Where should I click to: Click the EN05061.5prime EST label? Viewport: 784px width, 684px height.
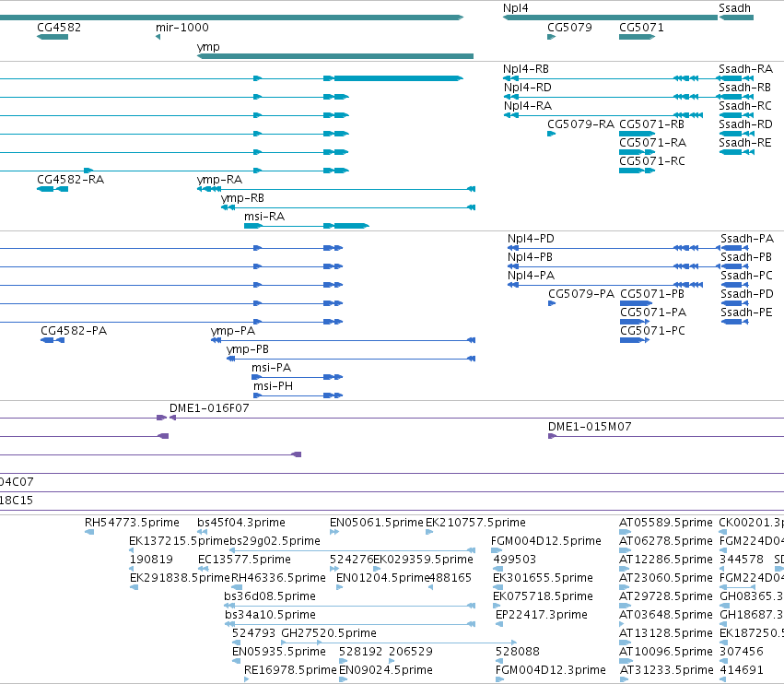377,523
